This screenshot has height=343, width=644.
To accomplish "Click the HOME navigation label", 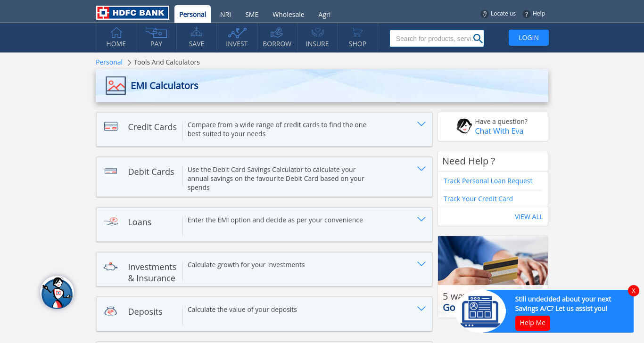I will pos(116,44).
